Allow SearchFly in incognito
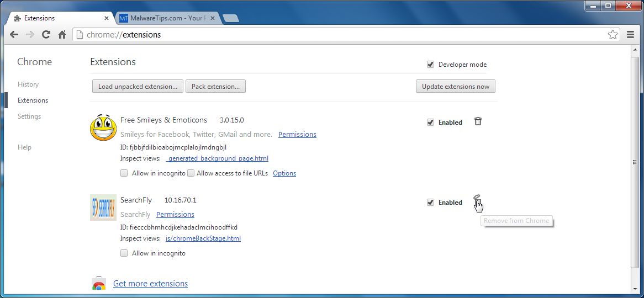Viewport: 644px width, 298px height. [124, 253]
